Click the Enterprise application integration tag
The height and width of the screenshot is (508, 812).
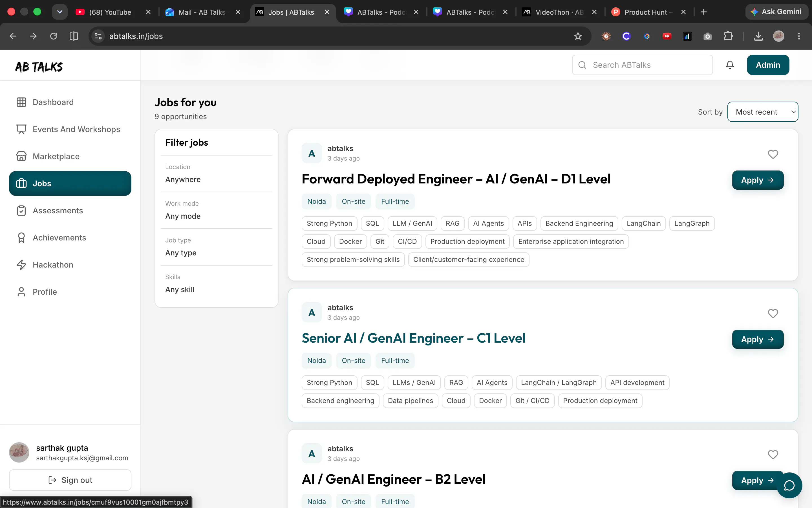tap(571, 242)
